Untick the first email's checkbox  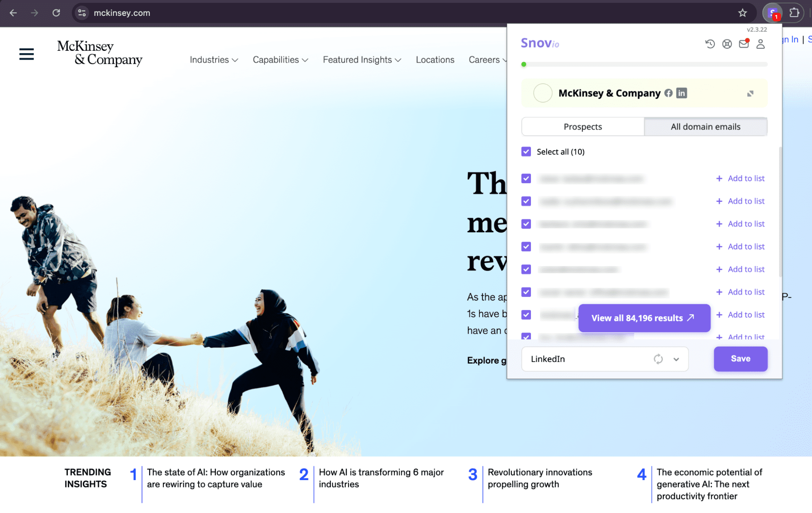tap(526, 178)
